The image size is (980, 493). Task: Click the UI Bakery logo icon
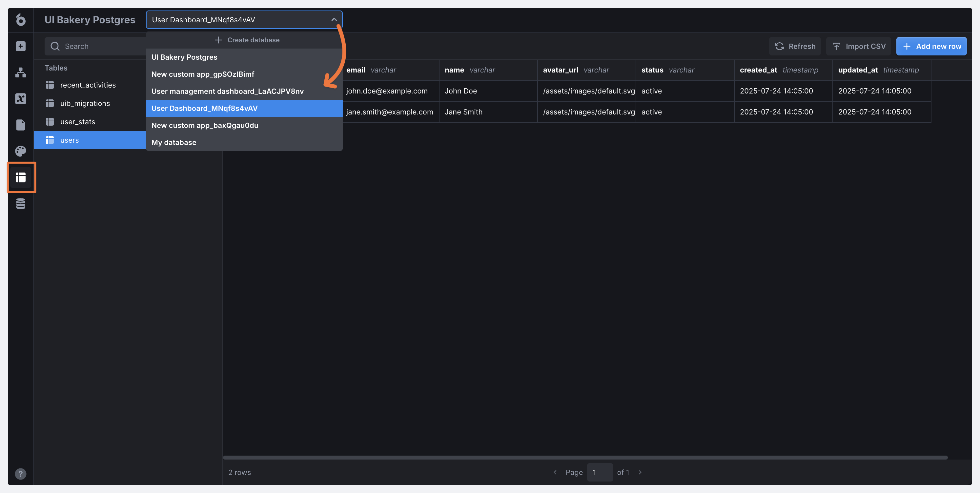(x=21, y=19)
